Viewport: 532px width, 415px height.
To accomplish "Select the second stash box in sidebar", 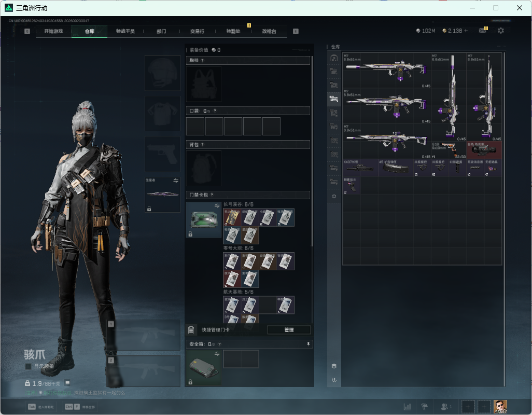I will click(x=334, y=71).
